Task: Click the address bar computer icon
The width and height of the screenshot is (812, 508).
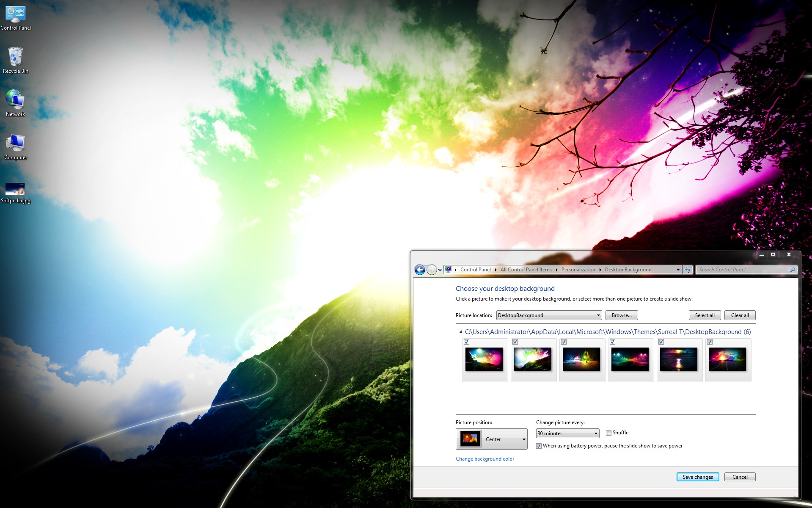Action: [448, 269]
